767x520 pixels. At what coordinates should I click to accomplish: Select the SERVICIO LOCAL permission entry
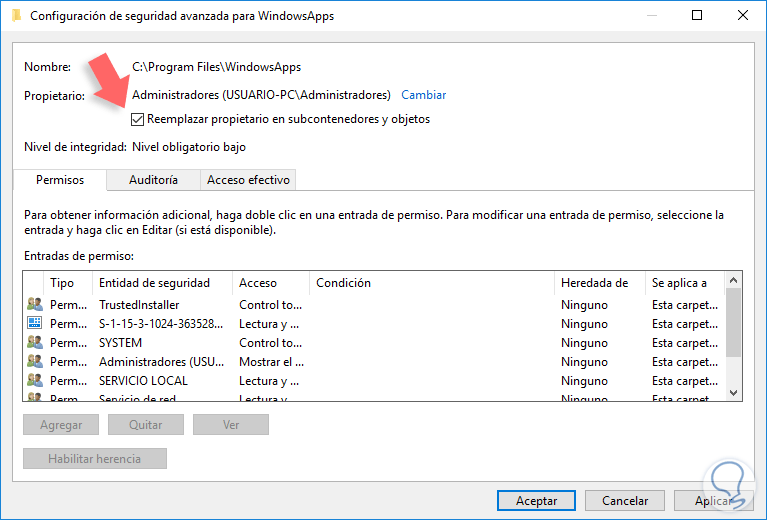[374, 381]
